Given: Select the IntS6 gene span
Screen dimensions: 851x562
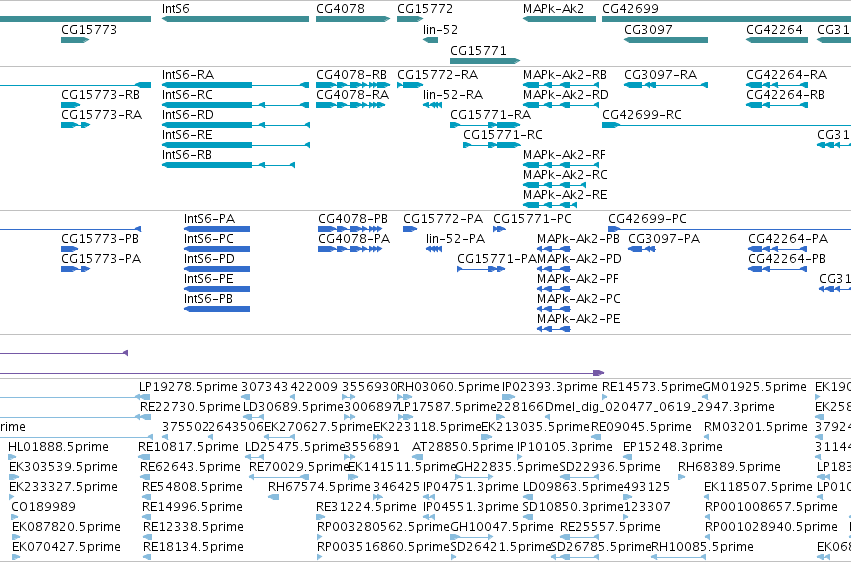Looking at the screenshot, I should [236, 19].
